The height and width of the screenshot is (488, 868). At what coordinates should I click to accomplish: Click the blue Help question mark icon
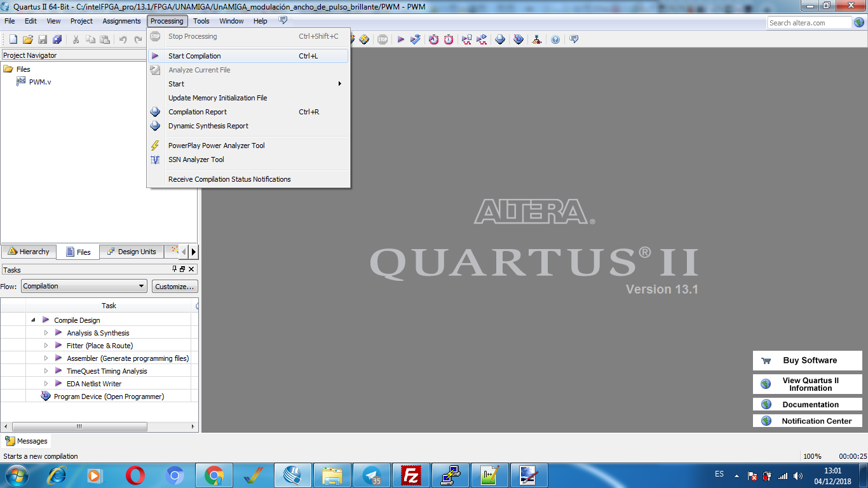pos(555,39)
